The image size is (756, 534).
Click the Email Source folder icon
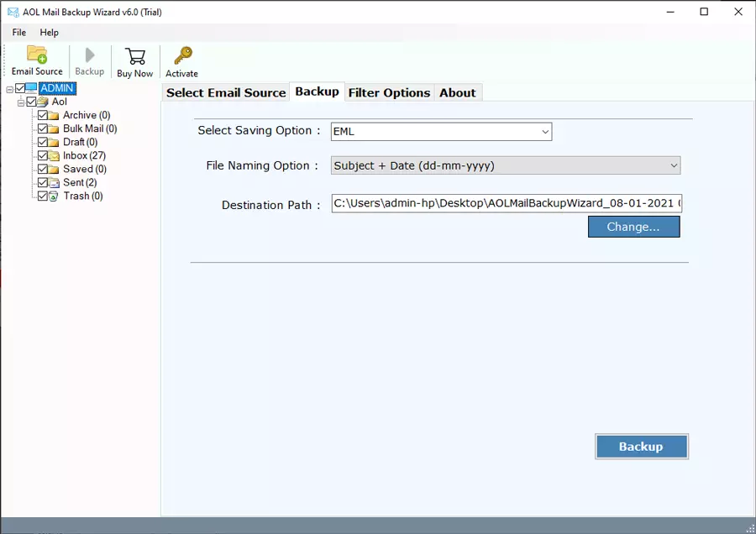click(x=37, y=55)
